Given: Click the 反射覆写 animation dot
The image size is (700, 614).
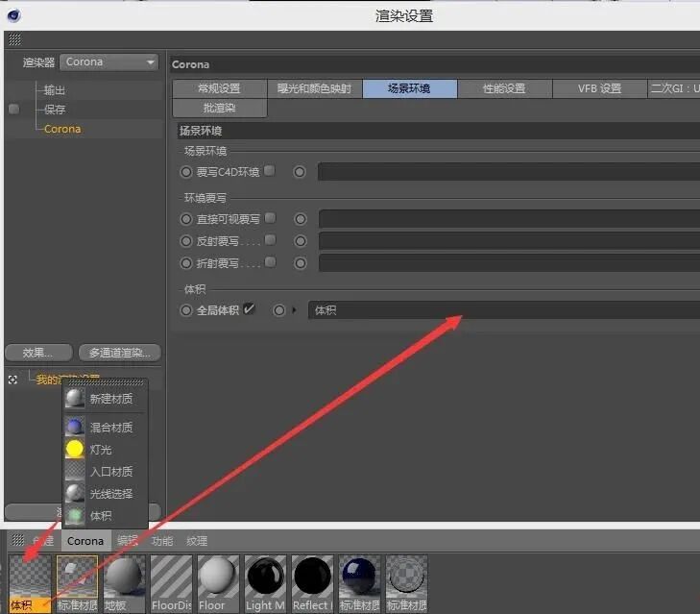Looking at the screenshot, I should (185, 241).
